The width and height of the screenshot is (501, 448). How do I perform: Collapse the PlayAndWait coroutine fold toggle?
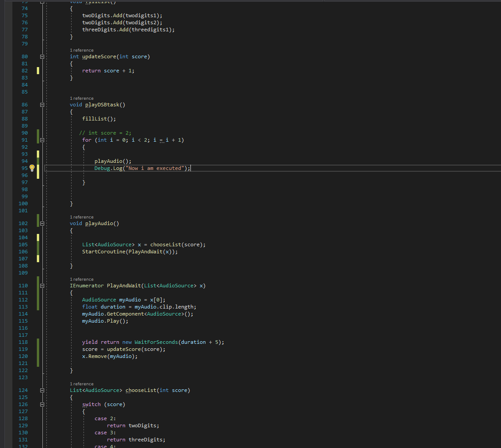(x=42, y=286)
